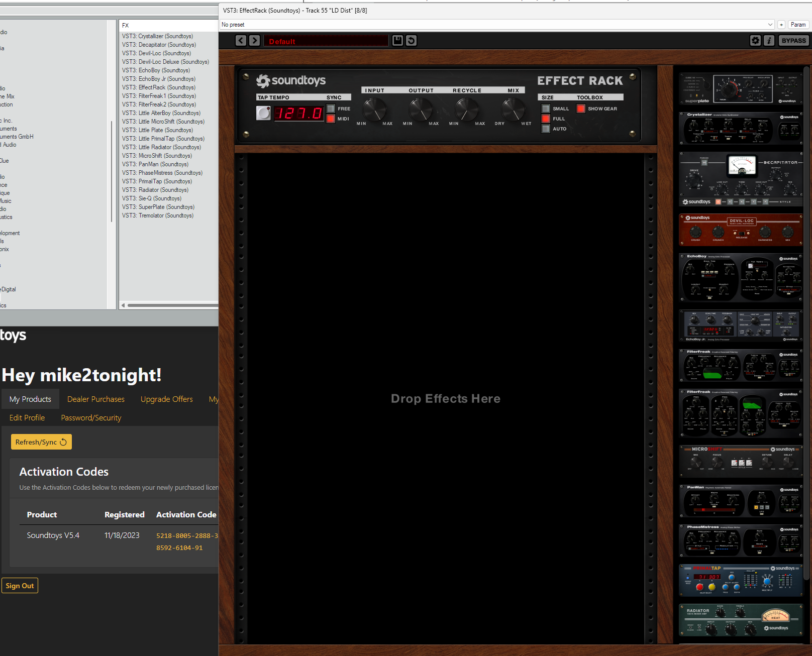812x656 pixels.
Task: Choose VST3: Crystallizer in FX list
Action: tap(157, 36)
